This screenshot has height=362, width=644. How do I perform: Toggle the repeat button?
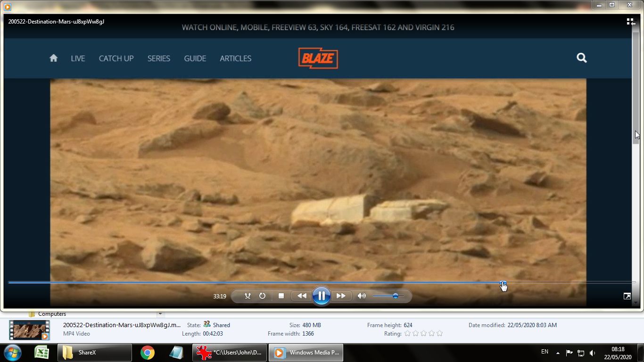[262, 296]
